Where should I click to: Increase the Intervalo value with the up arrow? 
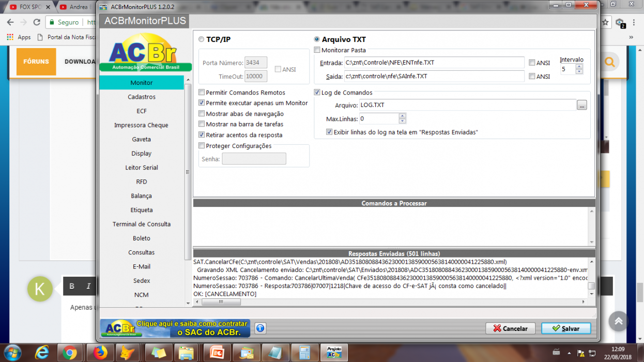coord(579,66)
